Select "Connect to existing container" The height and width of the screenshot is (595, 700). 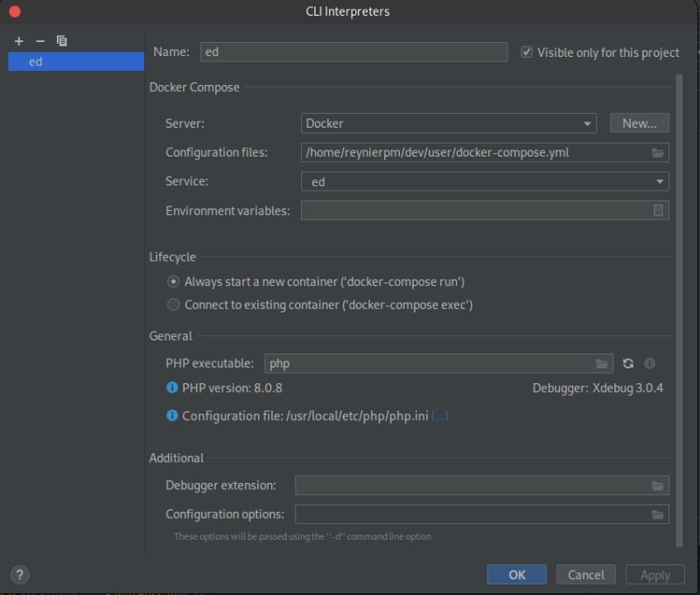coord(173,304)
